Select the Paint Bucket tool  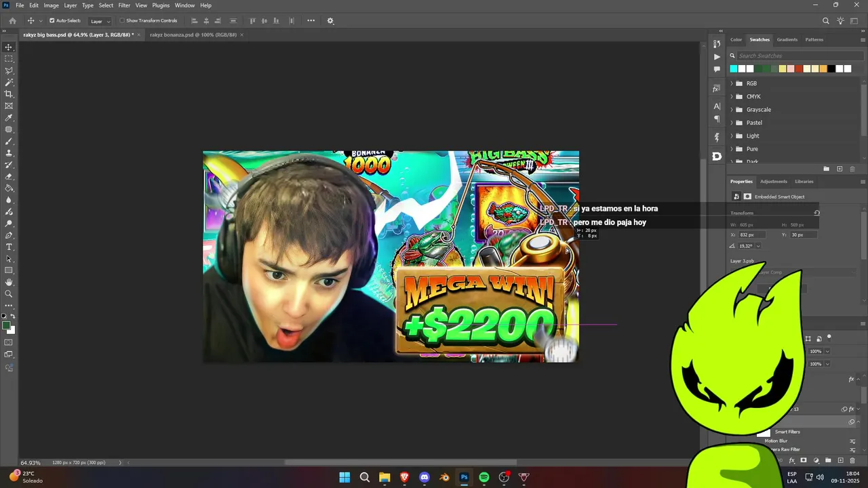9,188
